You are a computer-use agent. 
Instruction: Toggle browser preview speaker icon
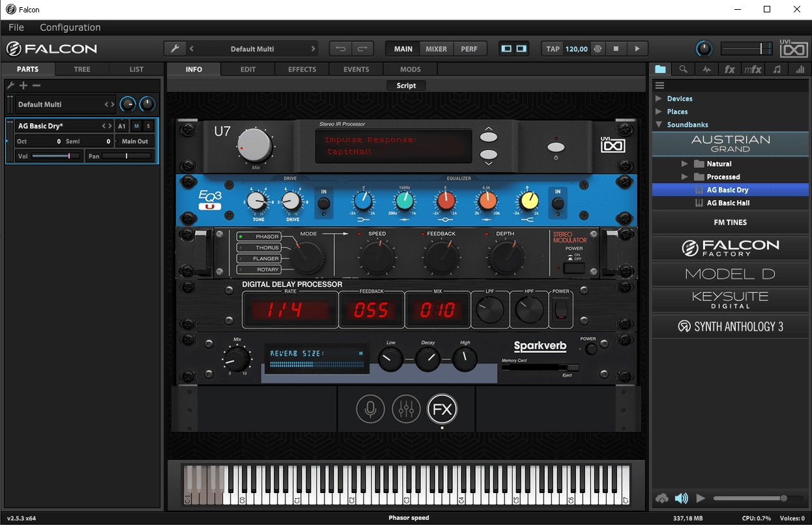pyautogui.click(x=681, y=498)
